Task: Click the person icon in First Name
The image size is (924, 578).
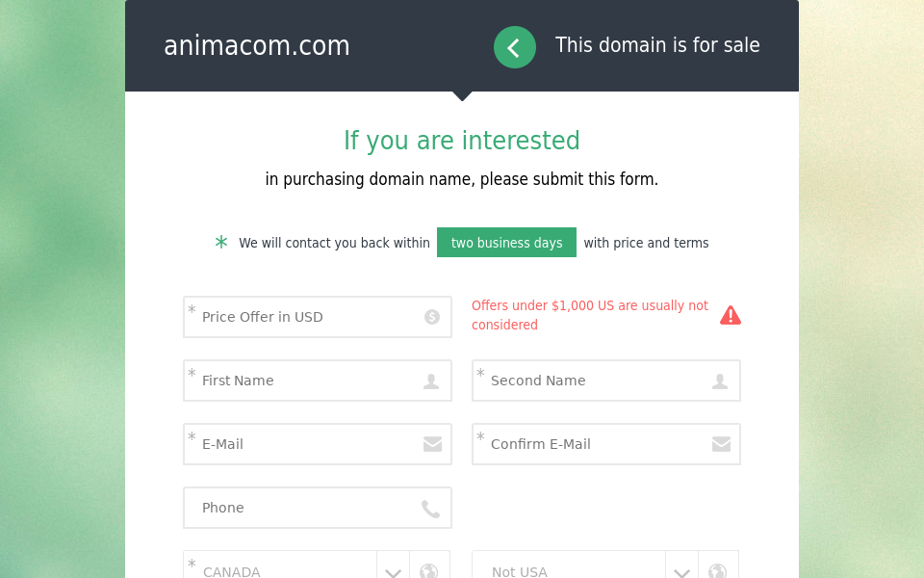Action: (x=431, y=381)
